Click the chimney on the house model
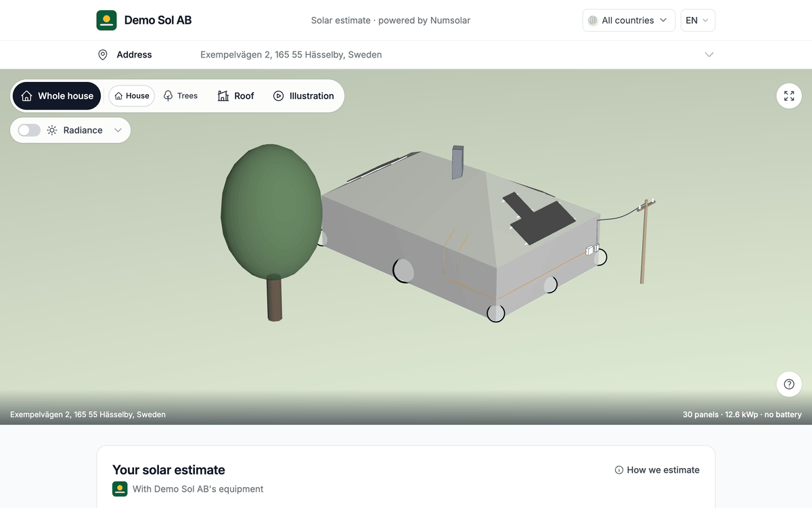Viewport: 812px width, 508px height. tap(457, 162)
